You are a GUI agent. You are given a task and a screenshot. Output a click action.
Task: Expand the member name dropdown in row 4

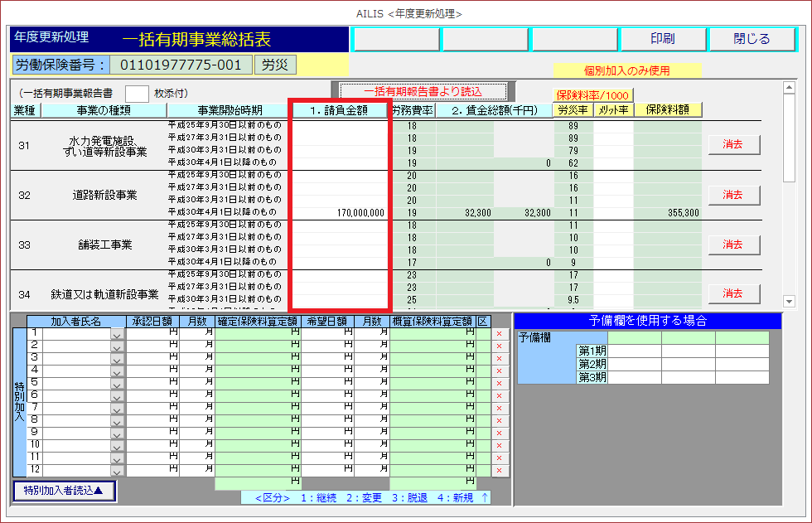click(x=117, y=370)
